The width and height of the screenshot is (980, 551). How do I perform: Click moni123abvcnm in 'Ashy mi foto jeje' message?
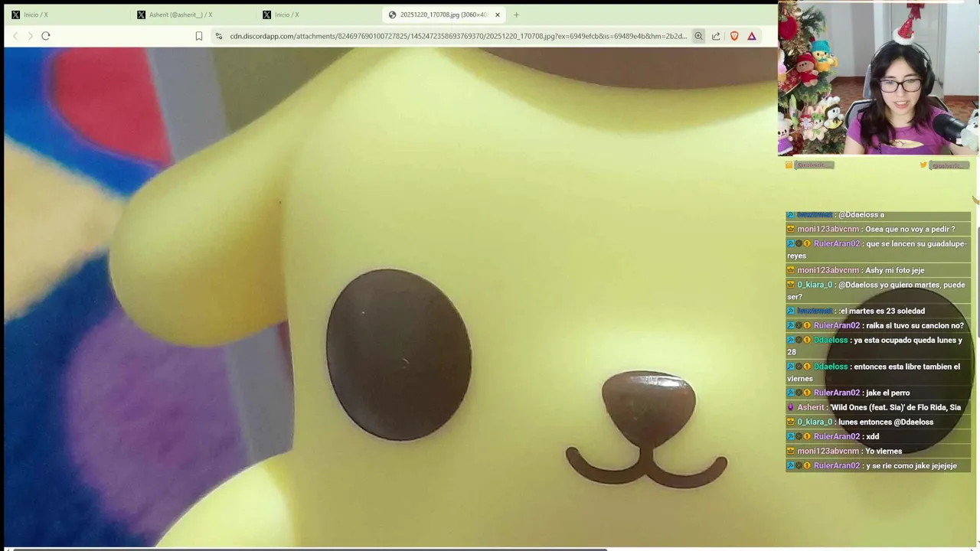(828, 270)
